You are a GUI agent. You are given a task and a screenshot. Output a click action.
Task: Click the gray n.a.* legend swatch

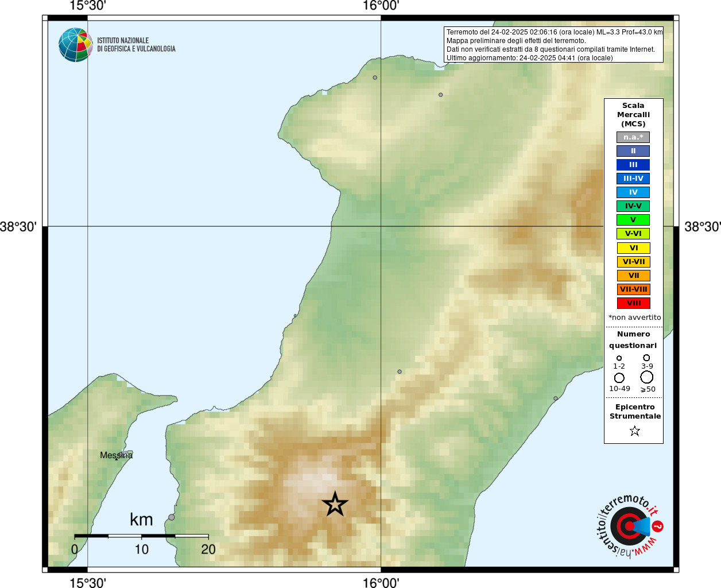pos(633,137)
